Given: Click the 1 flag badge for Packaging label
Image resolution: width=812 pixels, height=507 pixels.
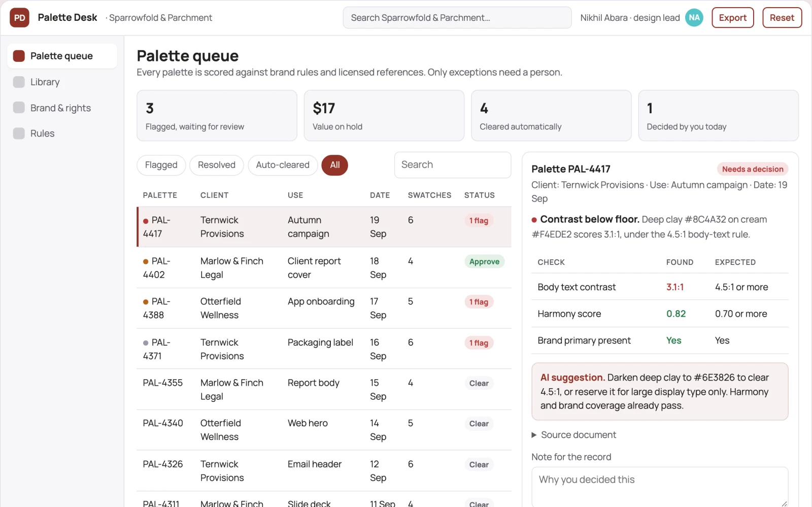Looking at the screenshot, I should point(479,343).
